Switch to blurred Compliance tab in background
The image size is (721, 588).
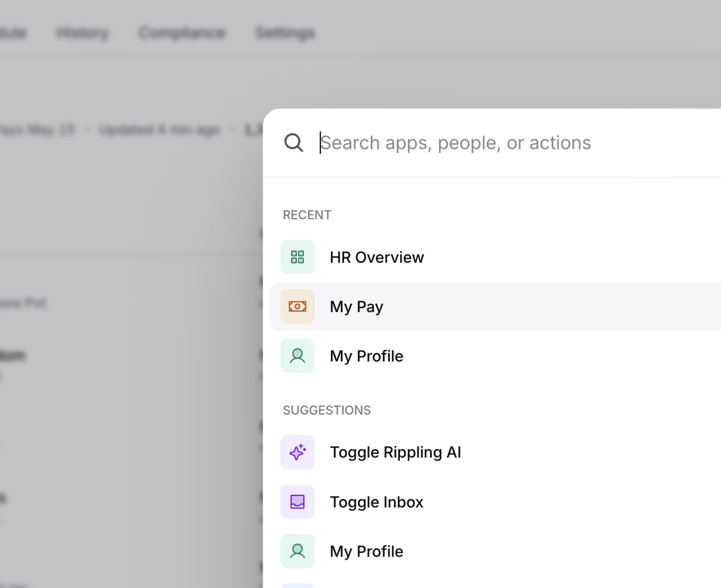(182, 33)
